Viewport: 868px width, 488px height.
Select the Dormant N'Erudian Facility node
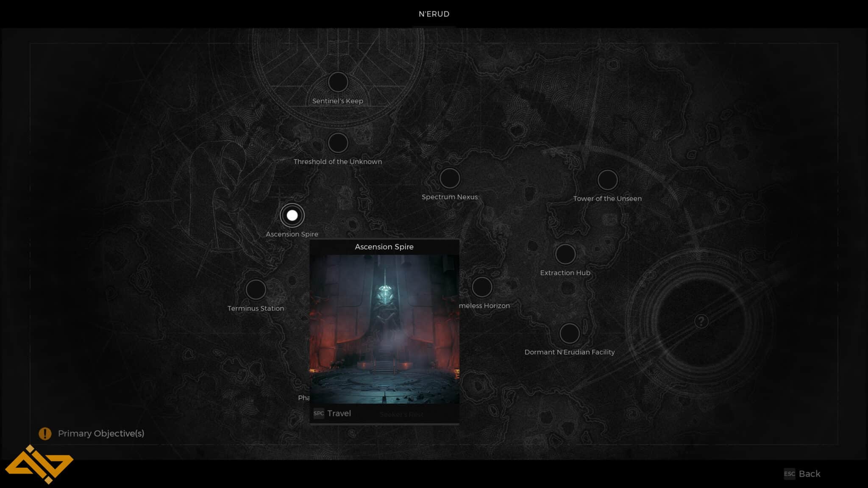(570, 333)
